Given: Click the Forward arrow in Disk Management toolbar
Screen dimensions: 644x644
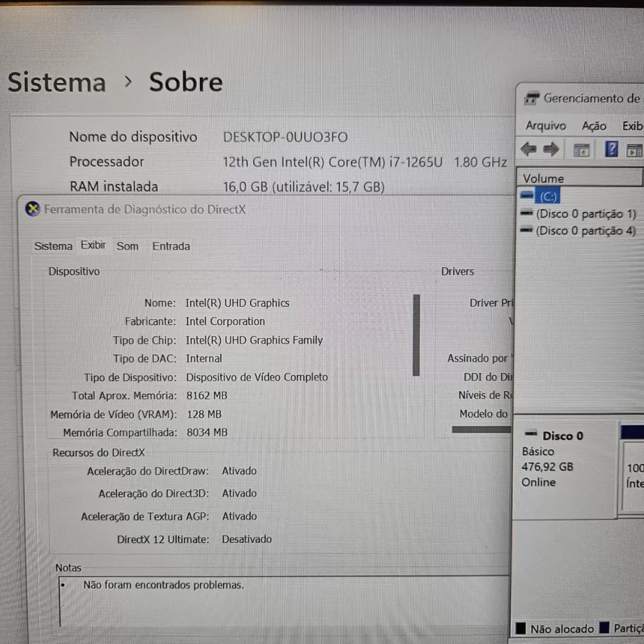Looking at the screenshot, I should 551,150.
